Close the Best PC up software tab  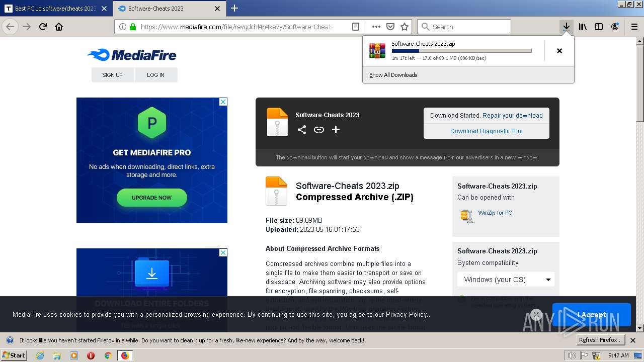(104, 9)
